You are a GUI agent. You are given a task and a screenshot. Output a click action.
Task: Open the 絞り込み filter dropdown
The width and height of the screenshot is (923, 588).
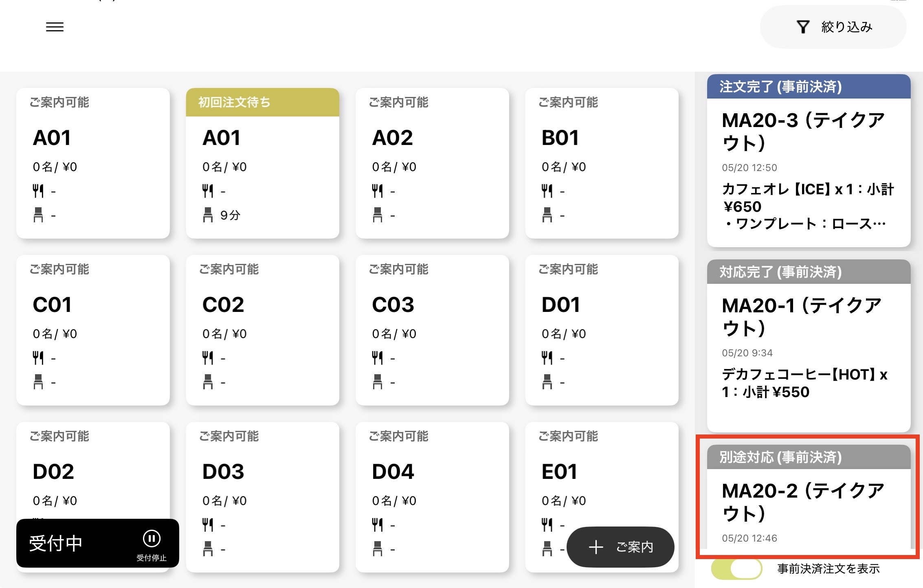833,27
